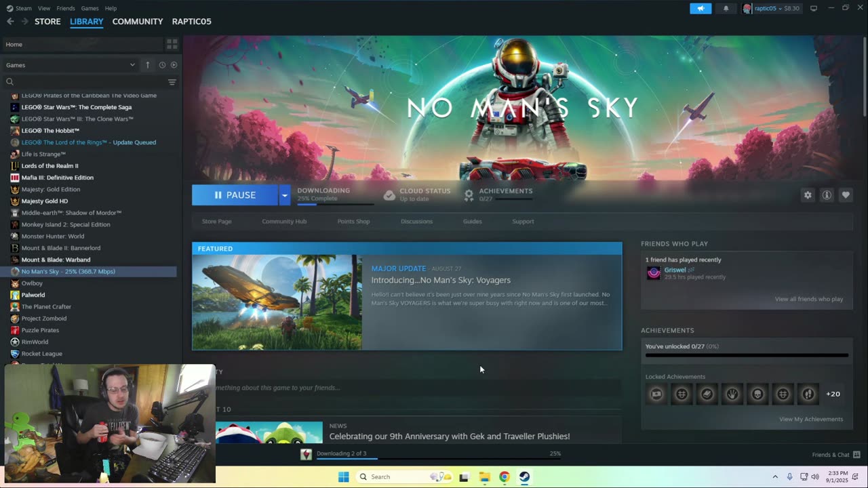
Task: Open game info circle icon
Action: [x=827, y=195]
